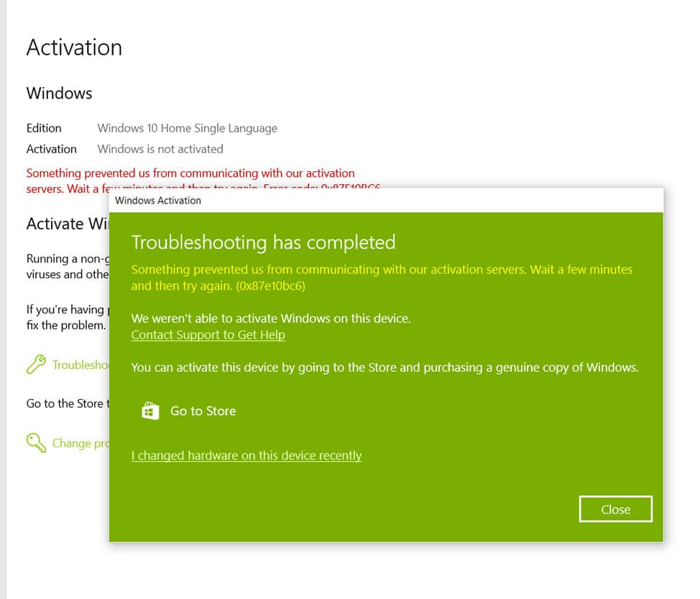Click the Change product key icon
This screenshot has width=700, height=599.
pos(36,442)
